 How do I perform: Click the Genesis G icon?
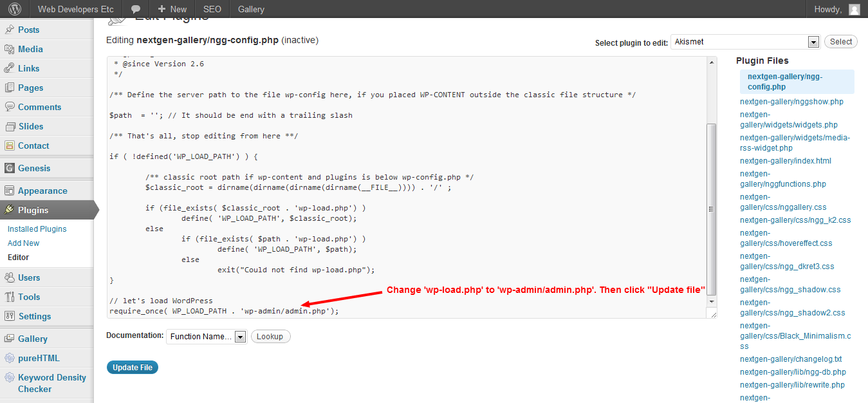[10, 168]
